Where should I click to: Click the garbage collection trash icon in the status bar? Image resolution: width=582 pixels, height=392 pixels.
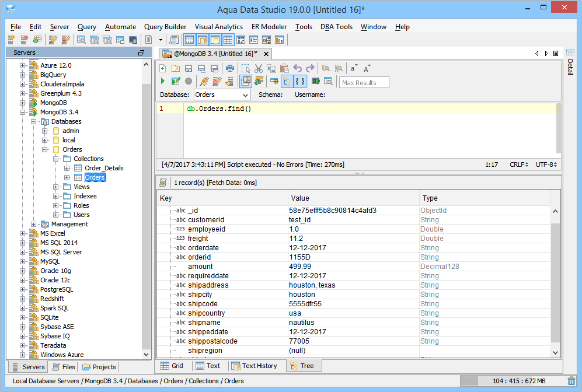point(571,380)
